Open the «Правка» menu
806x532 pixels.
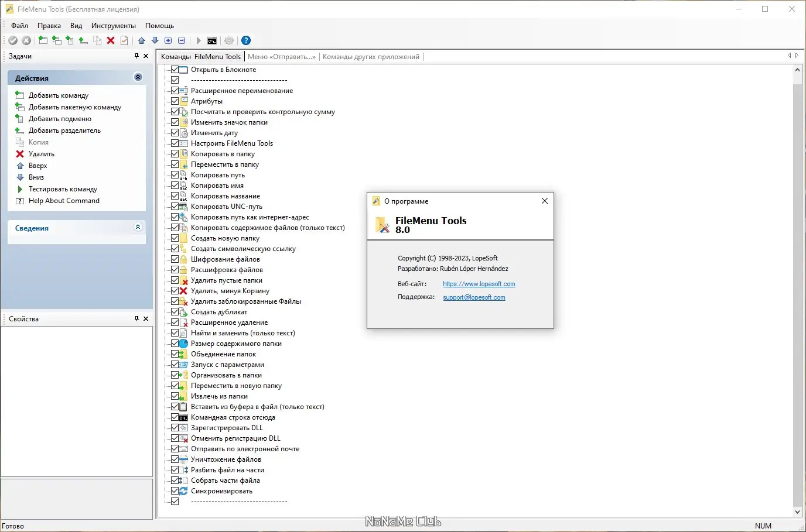click(x=49, y=26)
